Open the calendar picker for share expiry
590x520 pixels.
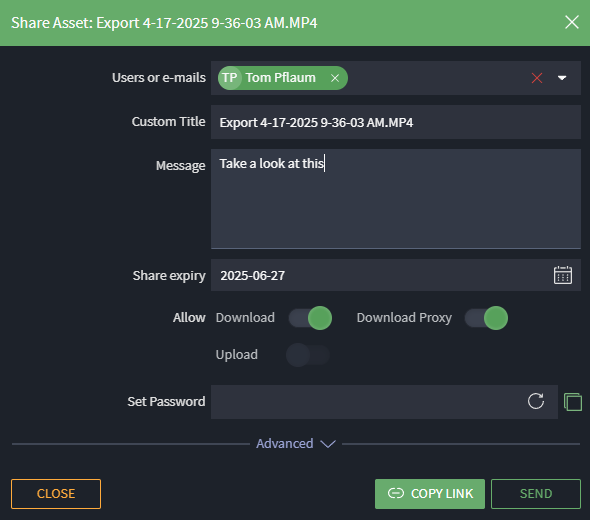563,275
